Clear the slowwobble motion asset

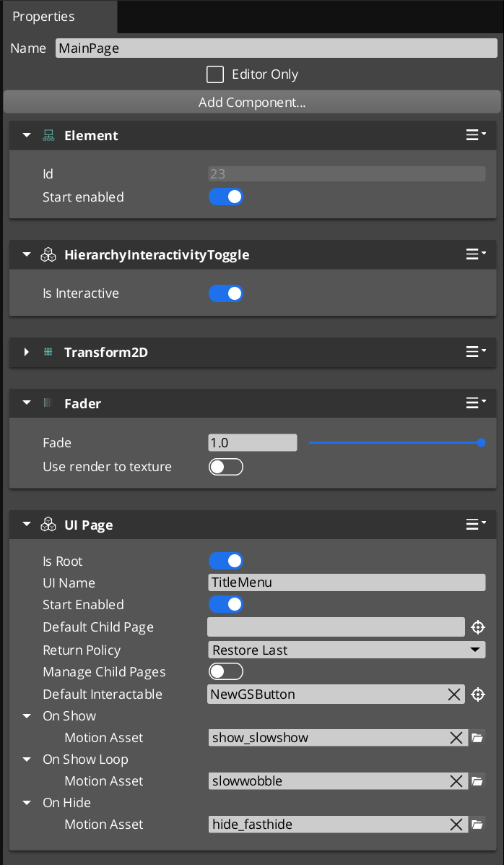click(x=456, y=780)
